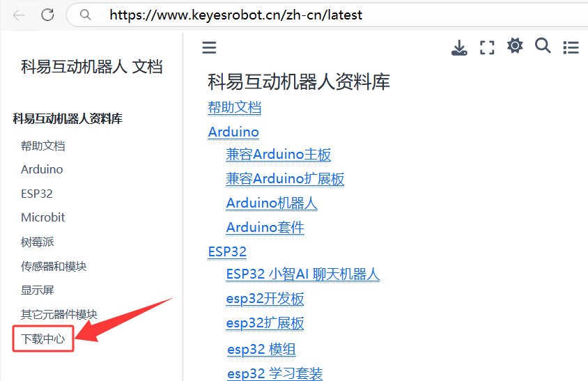
Task: Open 下载中心 in sidebar
Action: tap(43, 339)
